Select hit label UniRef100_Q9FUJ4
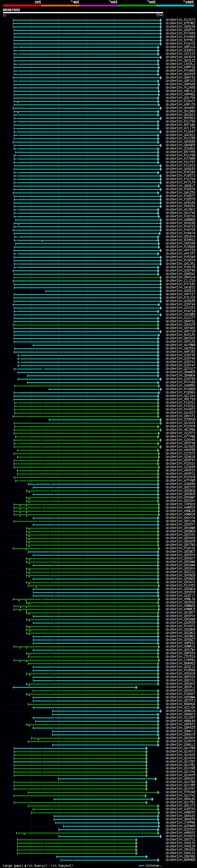The image size is (197, 868). (180, 47)
